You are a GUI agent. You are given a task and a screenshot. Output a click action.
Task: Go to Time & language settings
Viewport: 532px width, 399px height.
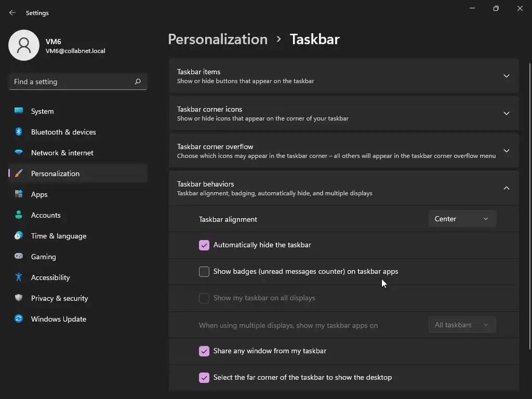pos(59,236)
